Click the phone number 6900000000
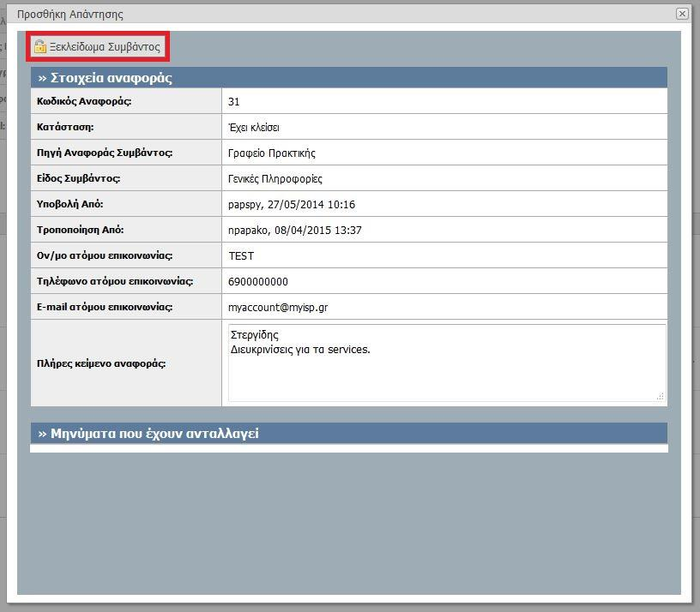Image resolution: width=700 pixels, height=612 pixels. coord(258,282)
